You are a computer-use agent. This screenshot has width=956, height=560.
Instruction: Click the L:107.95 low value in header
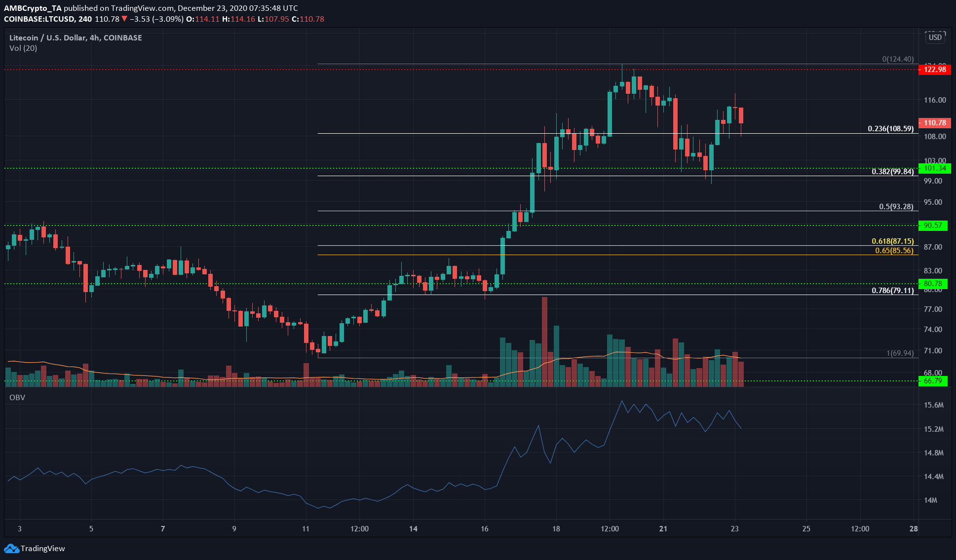coord(273,19)
